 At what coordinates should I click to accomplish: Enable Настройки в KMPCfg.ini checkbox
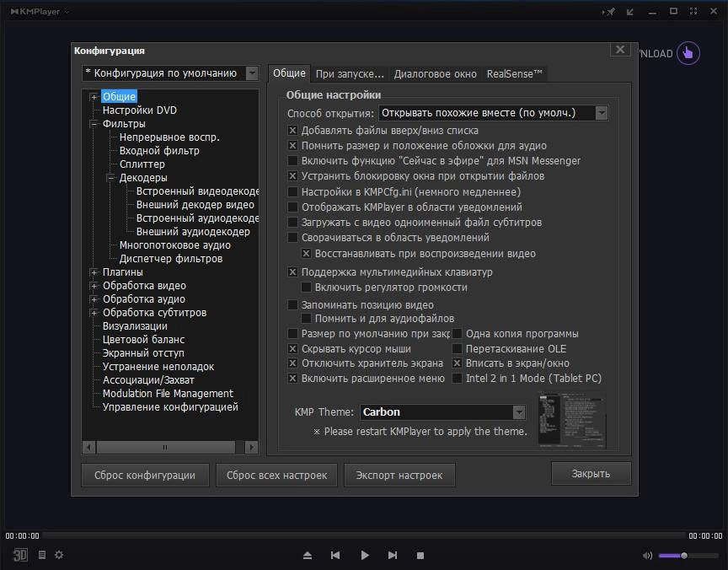coord(292,191)
